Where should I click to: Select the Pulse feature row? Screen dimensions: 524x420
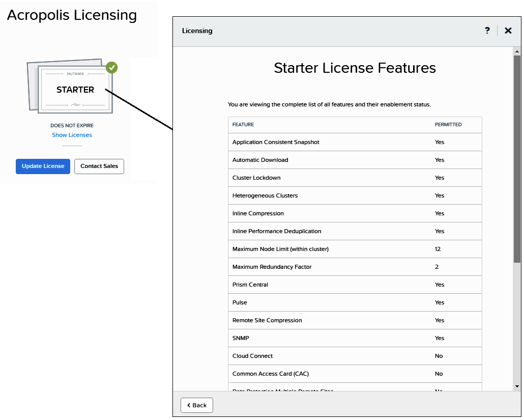coord(355,302)
